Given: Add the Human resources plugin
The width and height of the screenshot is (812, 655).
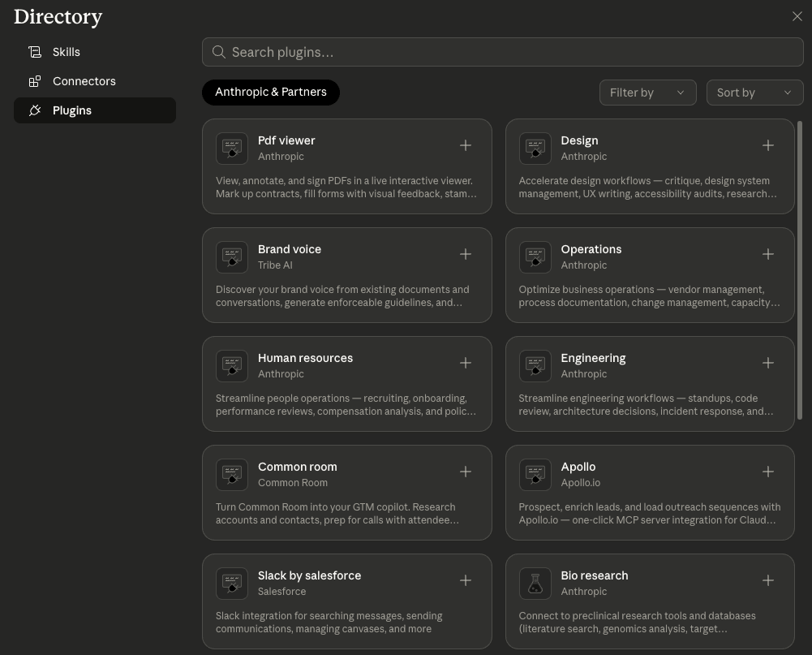Looking at the screenshot, I should tap(465, 364).
